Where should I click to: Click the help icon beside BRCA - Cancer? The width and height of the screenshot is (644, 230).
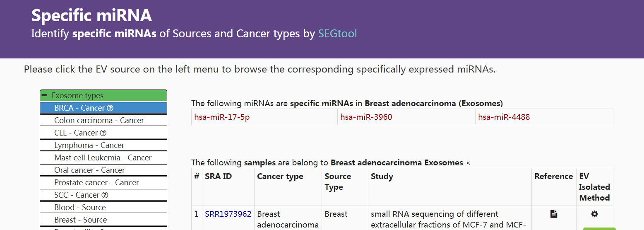(110, 108)
